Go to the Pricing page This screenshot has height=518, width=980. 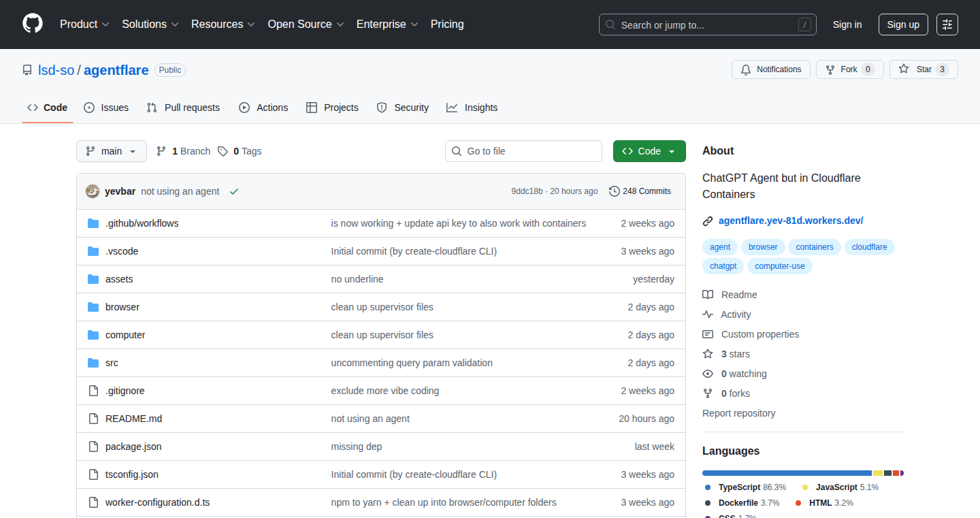[x=447, y=24]
